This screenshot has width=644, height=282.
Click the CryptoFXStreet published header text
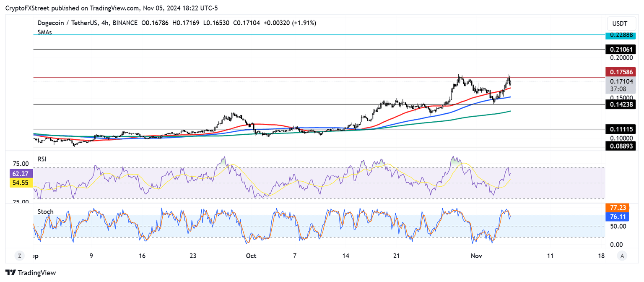click(x=111, y=8)
